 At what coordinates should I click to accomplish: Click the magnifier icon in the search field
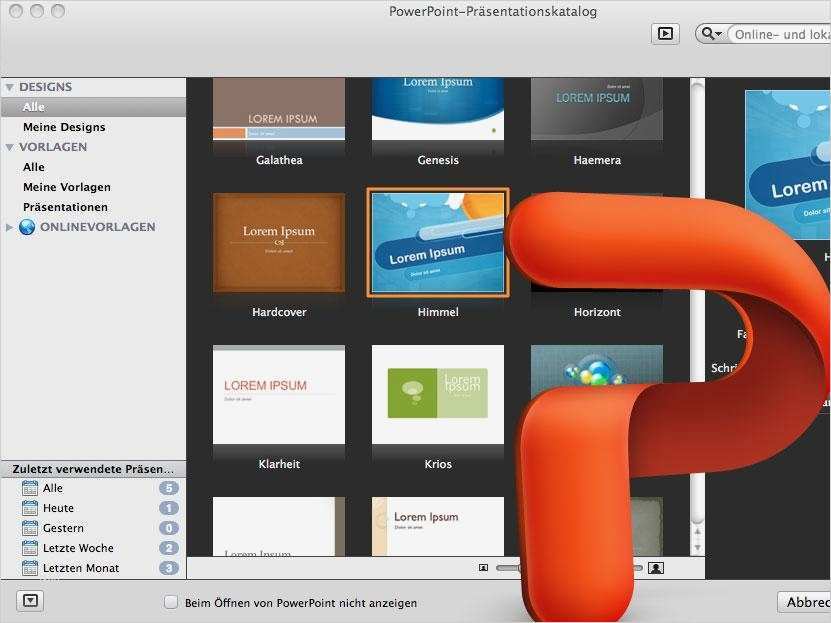point(706,33)
